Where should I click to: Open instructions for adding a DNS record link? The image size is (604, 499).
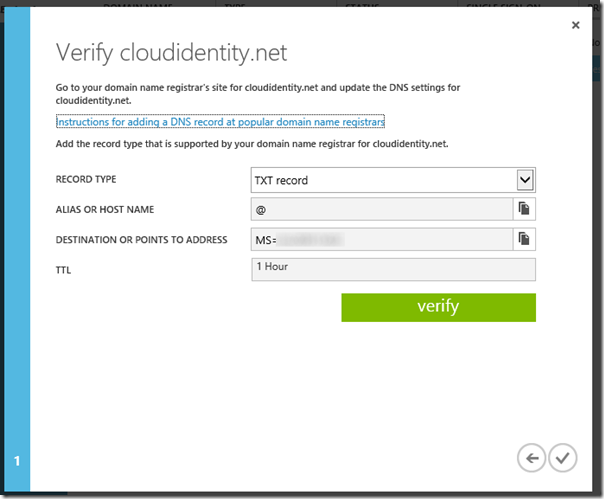click(x=220, y=122)
